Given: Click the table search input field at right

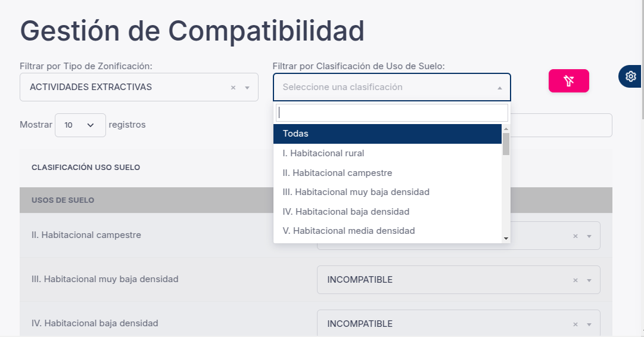Looking at the screenshot, I should pos(561,125).
